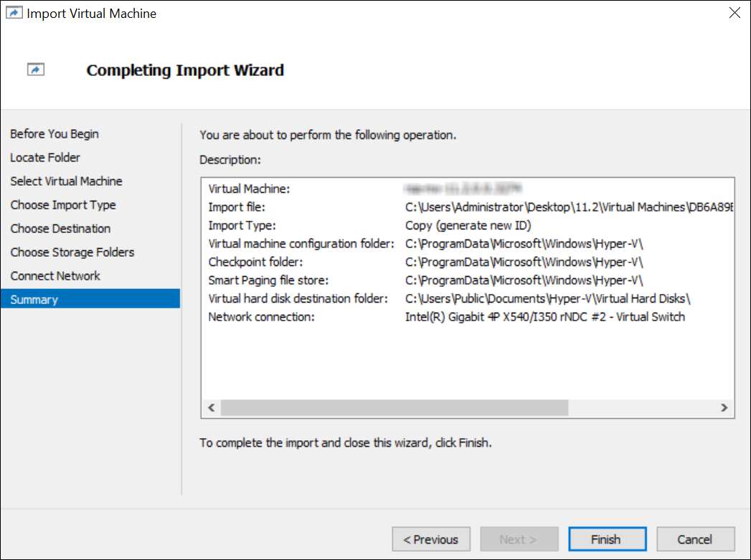
Task: Go to the Connect Network step
Action: pos(55,276)
